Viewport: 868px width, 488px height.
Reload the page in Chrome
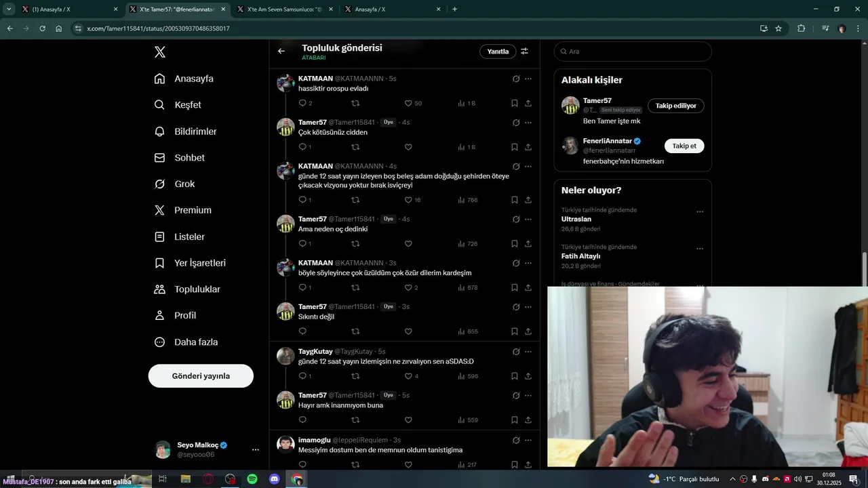click(42, 28)
